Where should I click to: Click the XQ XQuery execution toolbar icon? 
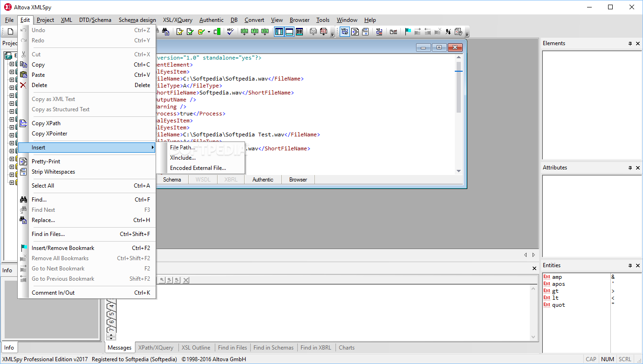265,32
